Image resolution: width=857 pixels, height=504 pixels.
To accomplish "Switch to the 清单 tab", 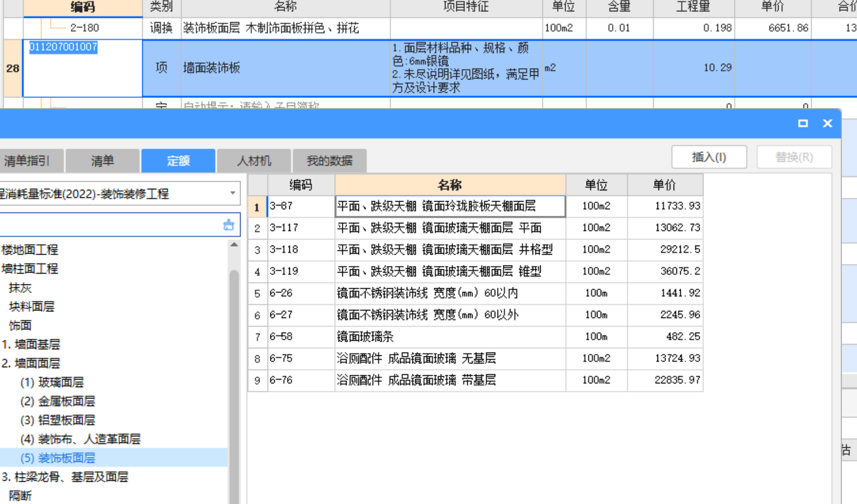I will [102, 161].
